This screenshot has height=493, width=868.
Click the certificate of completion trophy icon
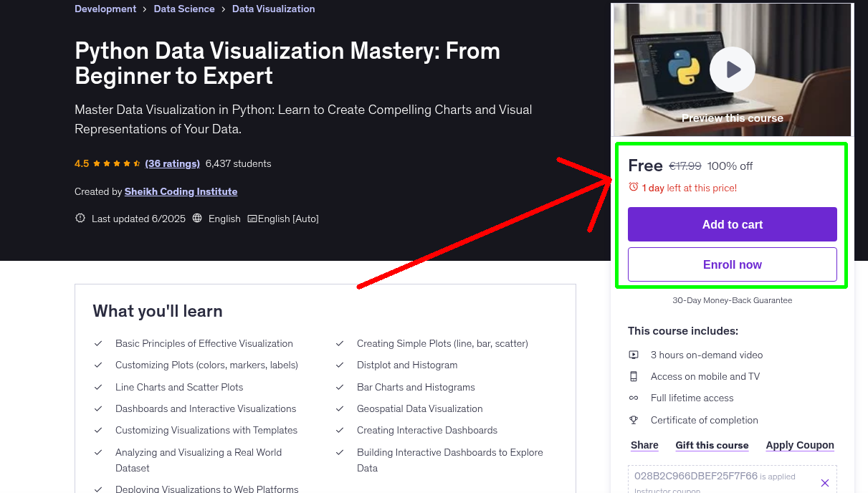click(634, 420)
